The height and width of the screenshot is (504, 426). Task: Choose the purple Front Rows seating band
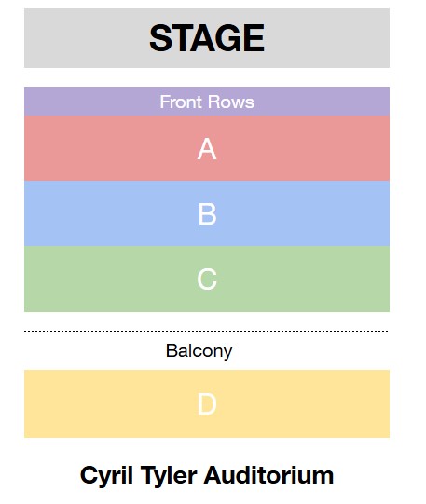point(207,101)
